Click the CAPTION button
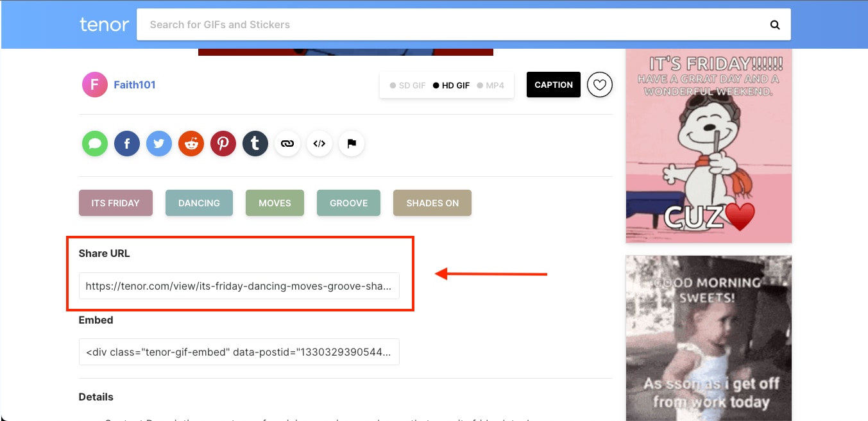 [554, 85]
